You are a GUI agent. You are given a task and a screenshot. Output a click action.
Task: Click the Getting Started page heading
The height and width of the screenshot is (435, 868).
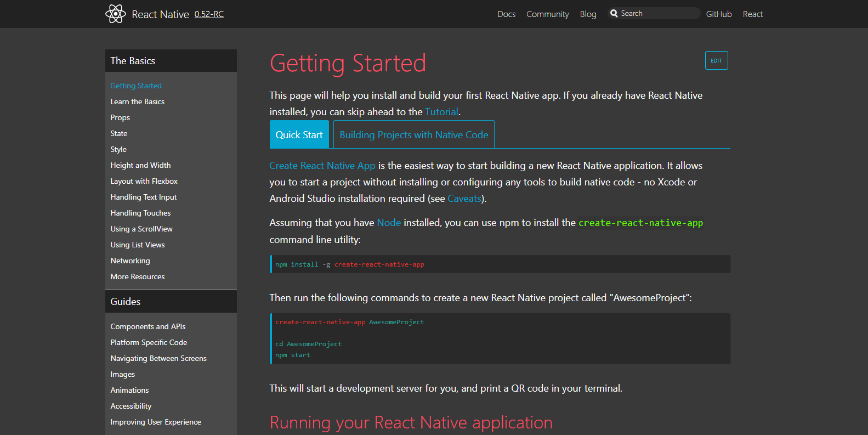348,63
